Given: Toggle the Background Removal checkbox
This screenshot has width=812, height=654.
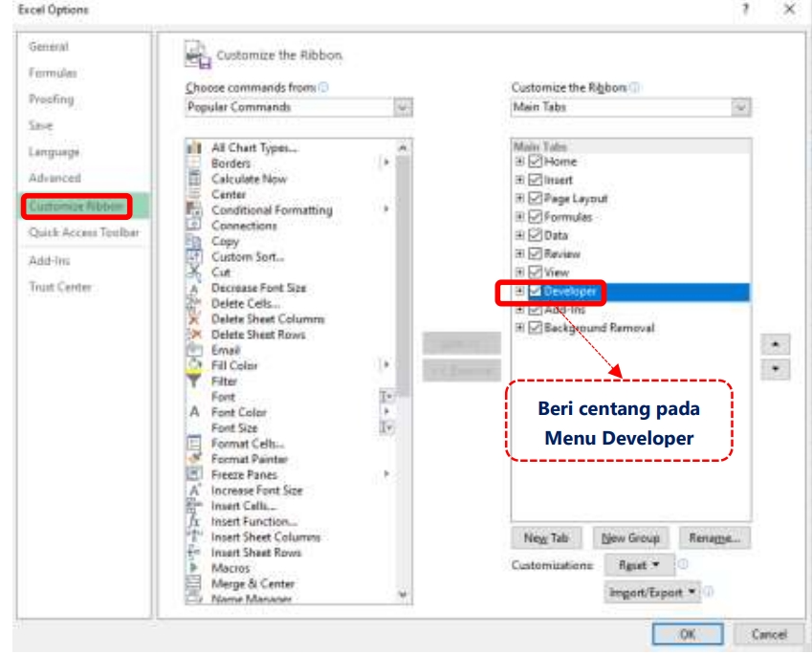Looking at the screenshot, I should 535,328.
